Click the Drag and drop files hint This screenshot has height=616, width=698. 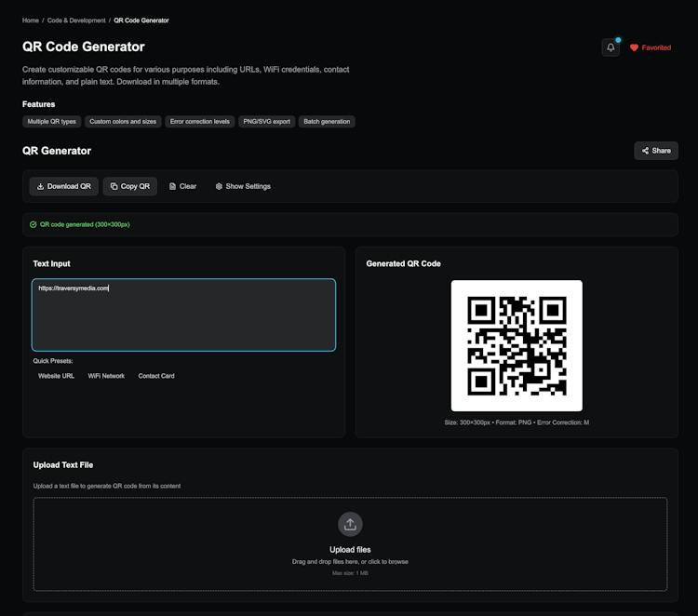point(350,562)
